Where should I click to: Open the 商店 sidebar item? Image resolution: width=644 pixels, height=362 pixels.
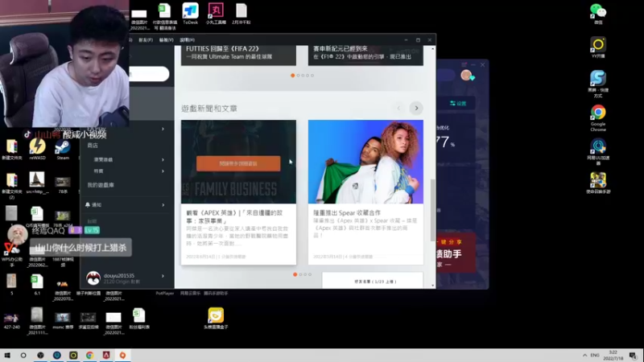[x=93, y=146]
